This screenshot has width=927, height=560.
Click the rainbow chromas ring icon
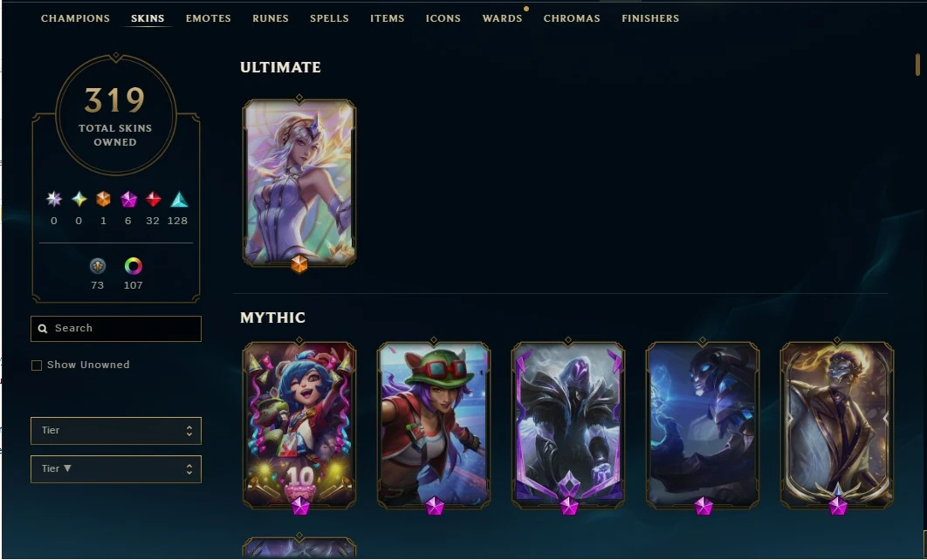click(133, 266)
